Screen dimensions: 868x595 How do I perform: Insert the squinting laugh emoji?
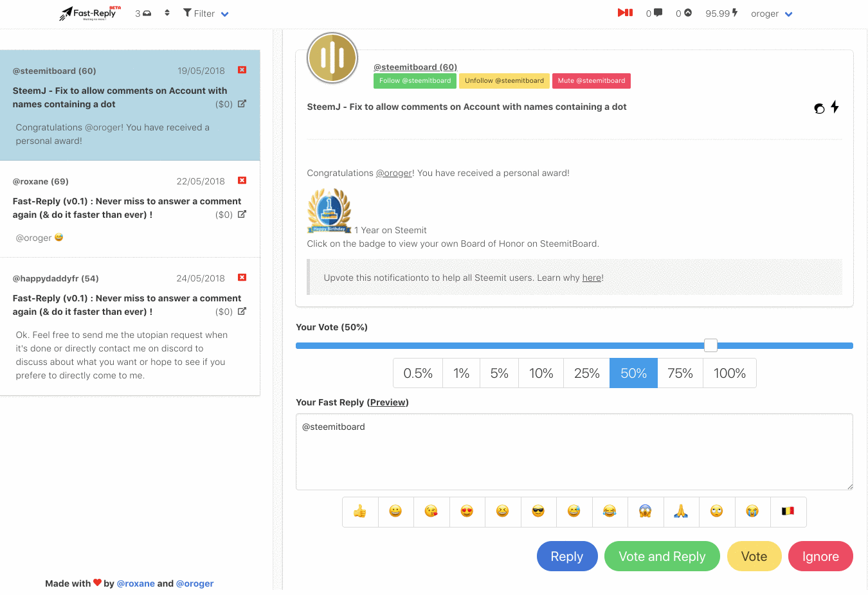503,511
